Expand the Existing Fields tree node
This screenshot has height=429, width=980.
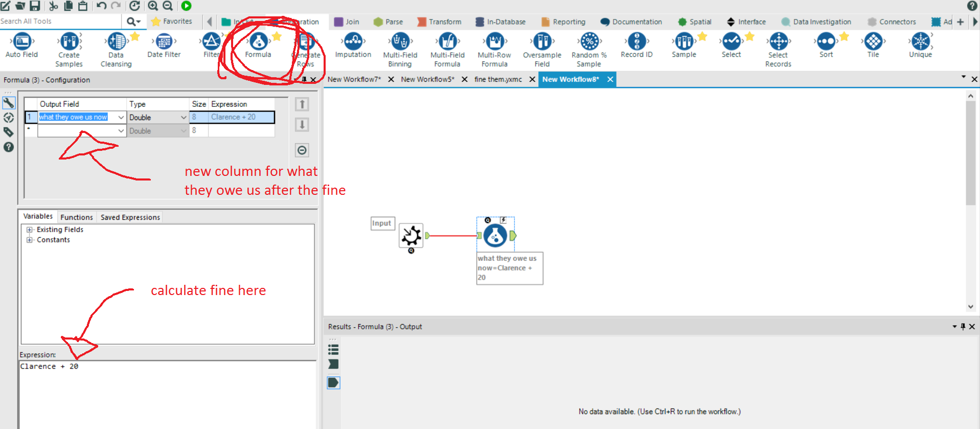29,230
